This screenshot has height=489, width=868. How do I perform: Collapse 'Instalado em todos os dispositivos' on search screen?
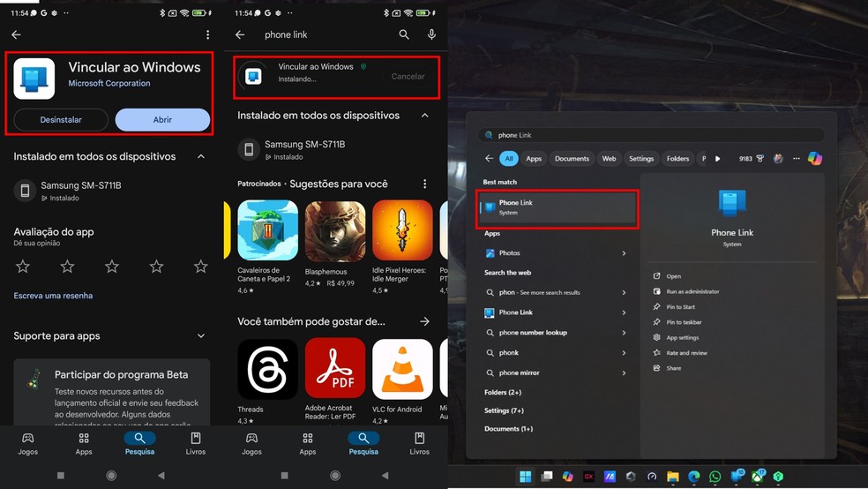(x=424, y=116)
